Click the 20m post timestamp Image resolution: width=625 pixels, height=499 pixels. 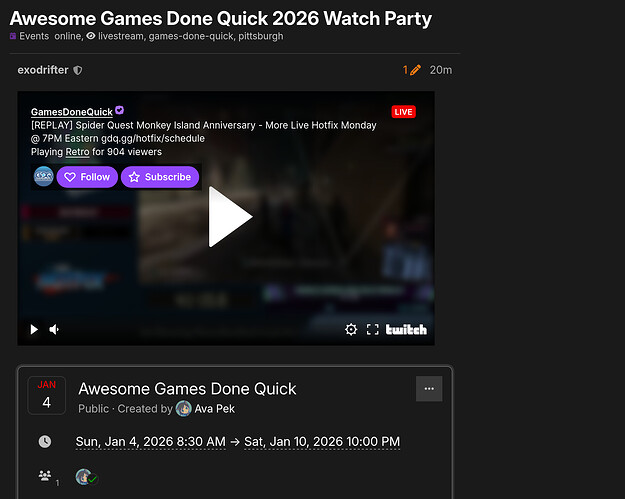pos(440,70)
